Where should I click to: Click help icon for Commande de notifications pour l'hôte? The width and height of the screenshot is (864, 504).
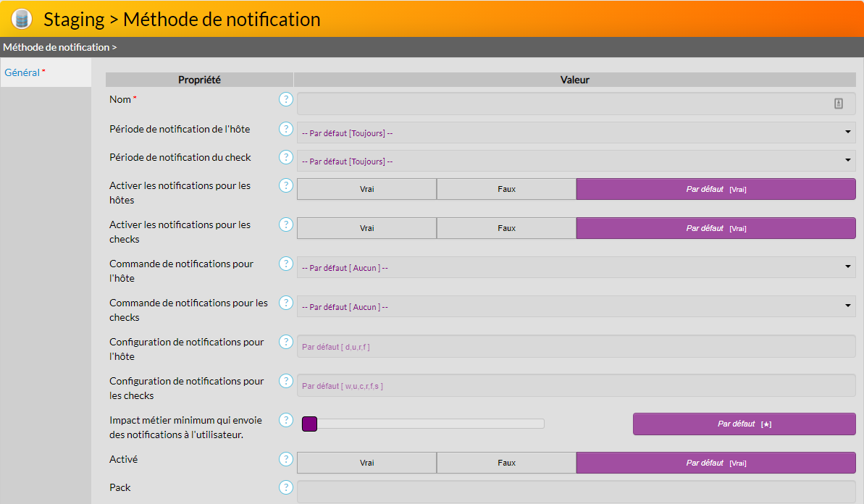286,264
